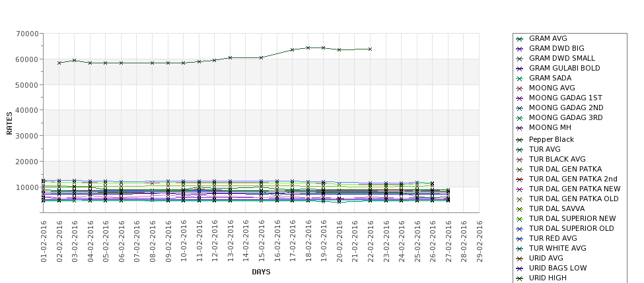Select the TUR WHITE AVG legend label
The image size is (644, 283).
pyautogui.click(x=557, y=248)
